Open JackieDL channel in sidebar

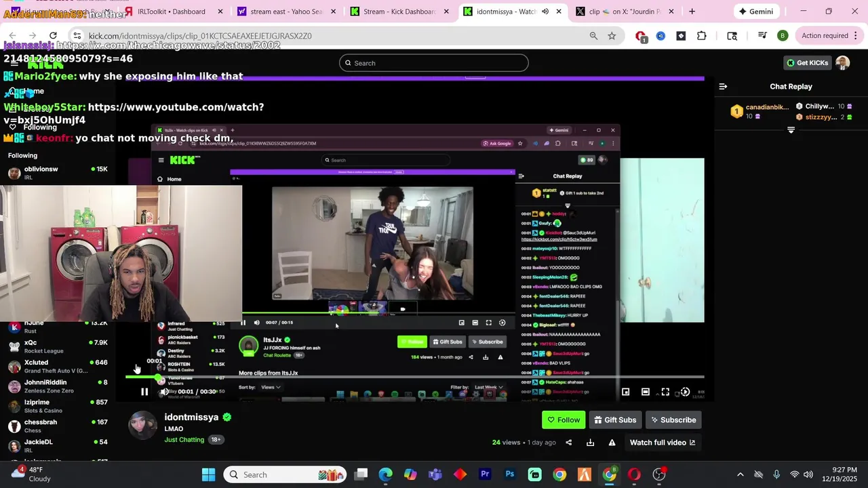pos(58,445)
